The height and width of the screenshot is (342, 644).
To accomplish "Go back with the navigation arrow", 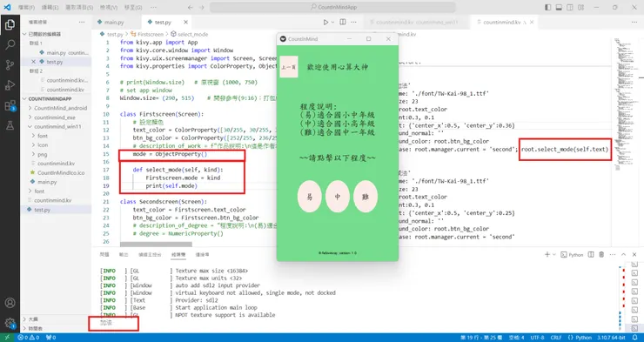I will pyautogui.click(x=191, y=7).
